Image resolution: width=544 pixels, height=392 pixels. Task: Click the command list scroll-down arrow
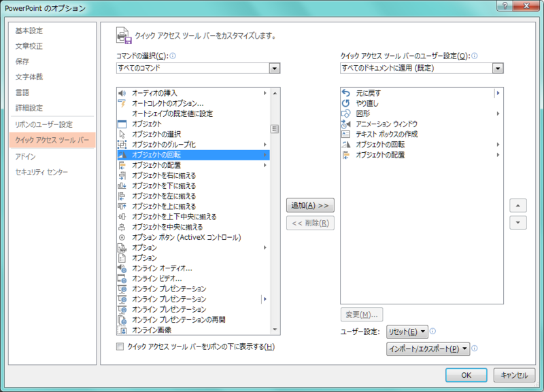coord(275,329)
